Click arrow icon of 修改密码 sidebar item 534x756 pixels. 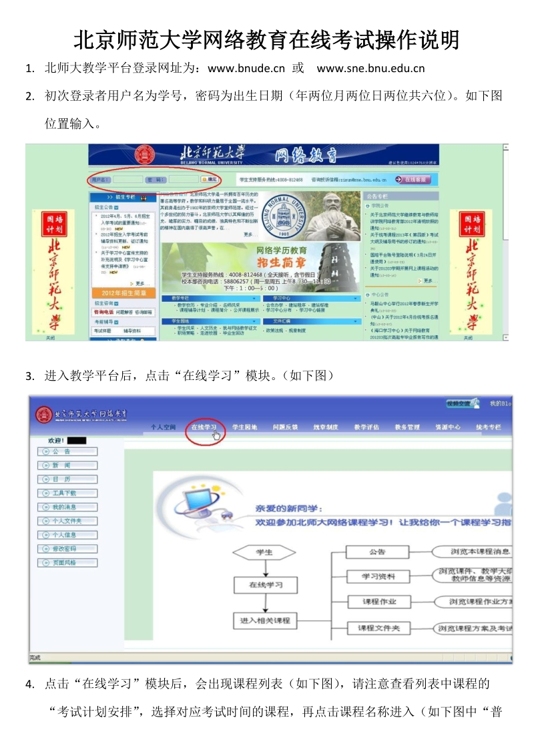pyautogui.click(x=46, y=549)
